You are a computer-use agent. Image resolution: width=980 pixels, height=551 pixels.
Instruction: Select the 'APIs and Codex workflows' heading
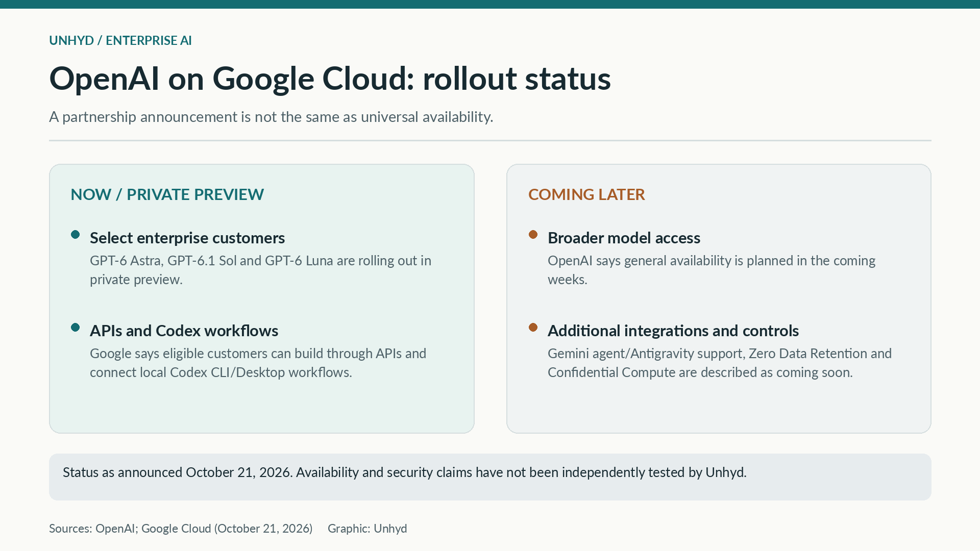pos(184,331)
